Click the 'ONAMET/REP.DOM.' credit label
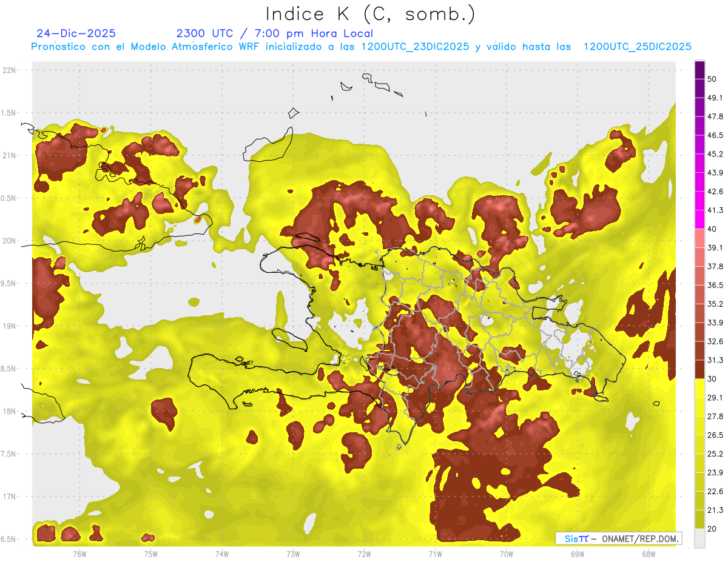 (x=639, y=538)
